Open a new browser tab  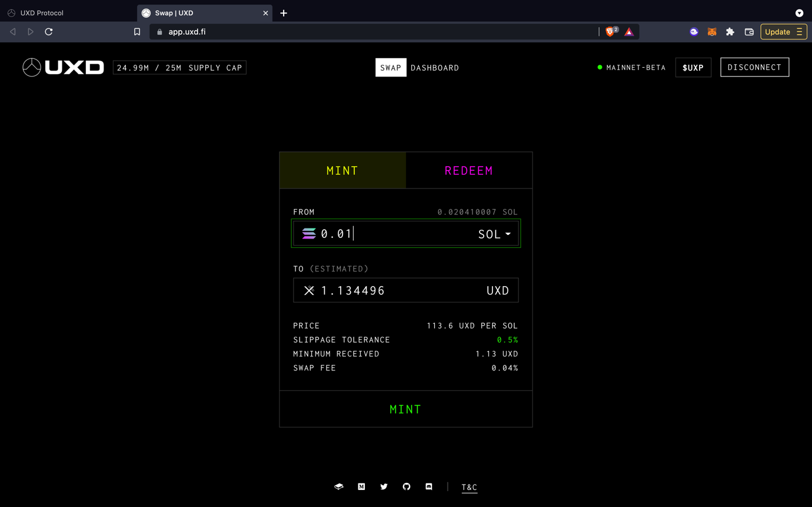point(284,13)
